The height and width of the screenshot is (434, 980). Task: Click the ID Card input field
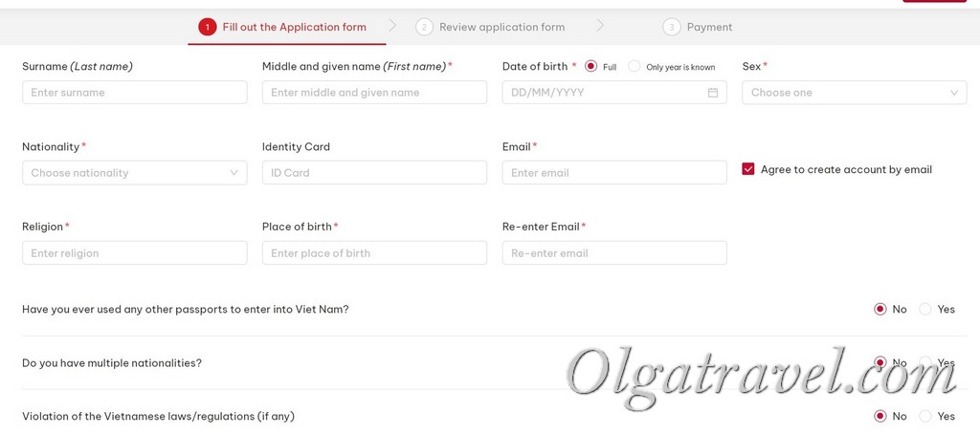(x=374, y=173)
